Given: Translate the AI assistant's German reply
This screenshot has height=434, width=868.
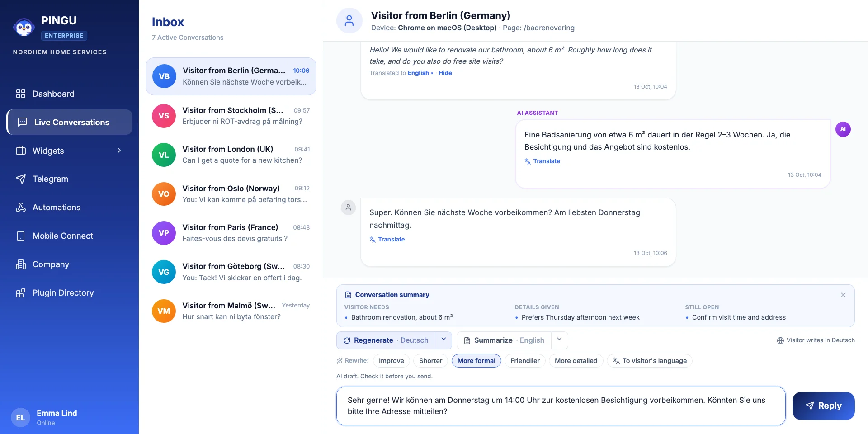Looking at the screenshot, I should tap(542, 161).
